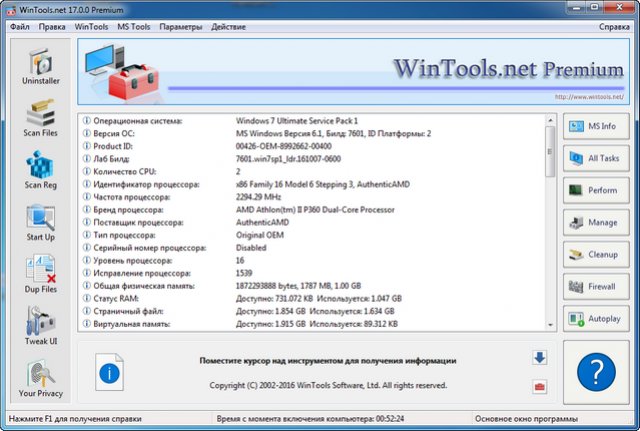Open the Firewall panel button
The image size is (640, 431).
click(596, 287)
